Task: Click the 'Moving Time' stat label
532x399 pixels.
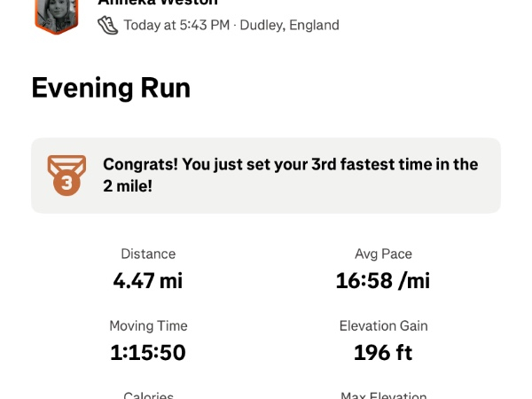Action: (148, 326)
